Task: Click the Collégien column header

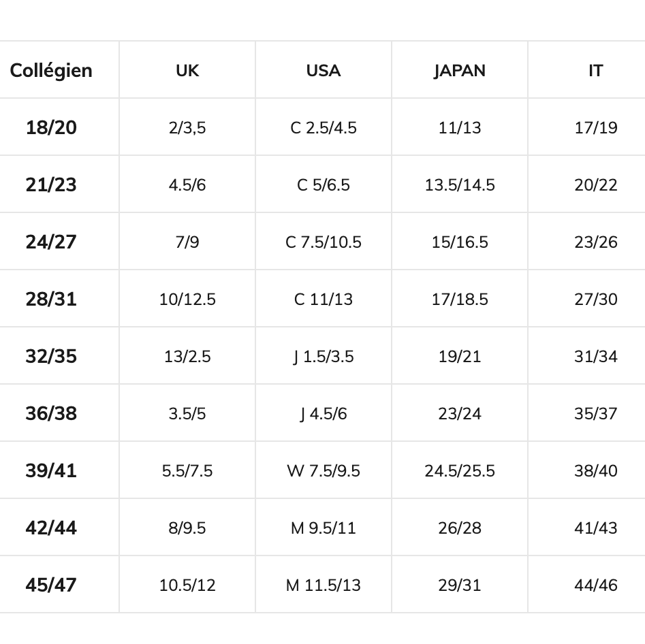Action: 51,71
